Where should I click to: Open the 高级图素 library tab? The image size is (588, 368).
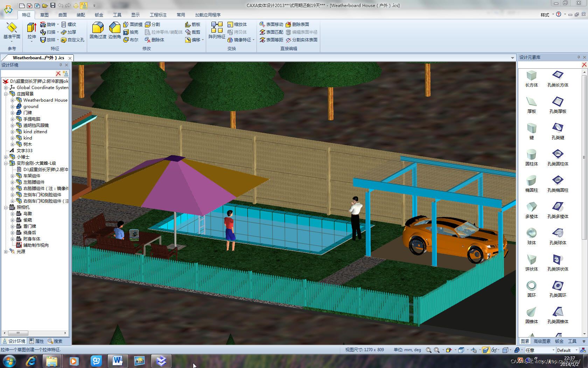pyautogui.click(x=542, y=341)
